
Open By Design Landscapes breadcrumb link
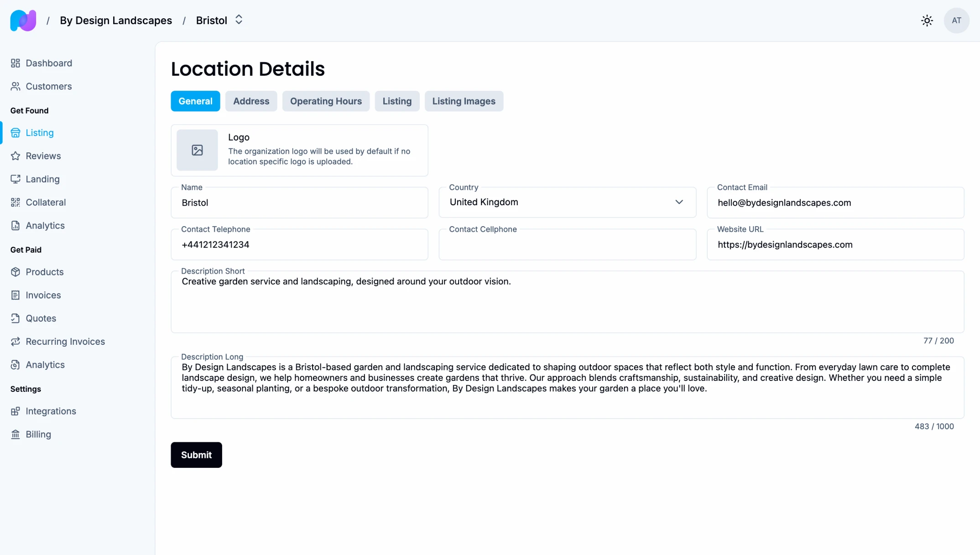116,21
